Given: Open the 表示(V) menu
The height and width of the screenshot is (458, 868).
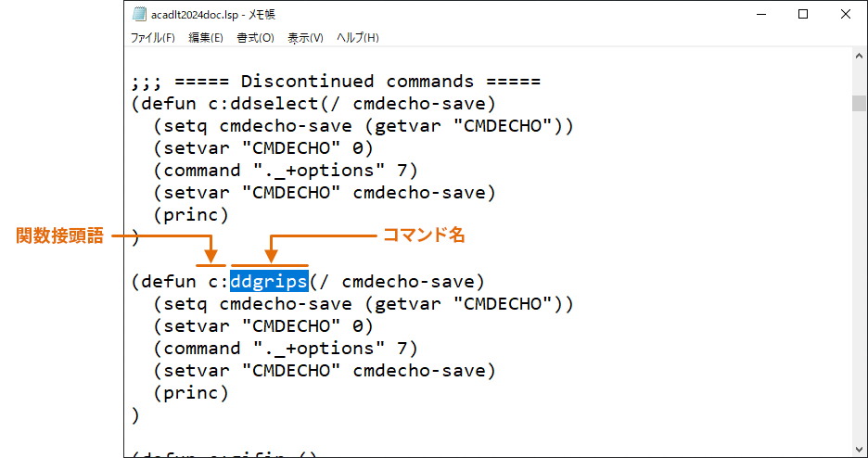Looking at the screenshot, I should click(x=305, y=38).
